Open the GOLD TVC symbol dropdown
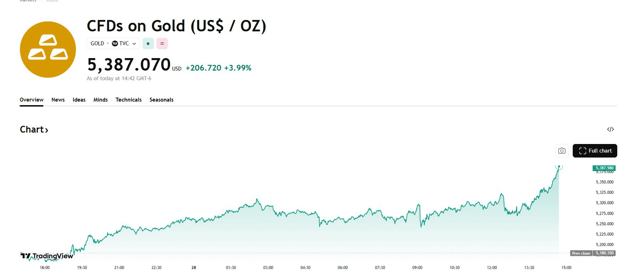This screenshot has width=644, height=278. (x=113, y=43)
